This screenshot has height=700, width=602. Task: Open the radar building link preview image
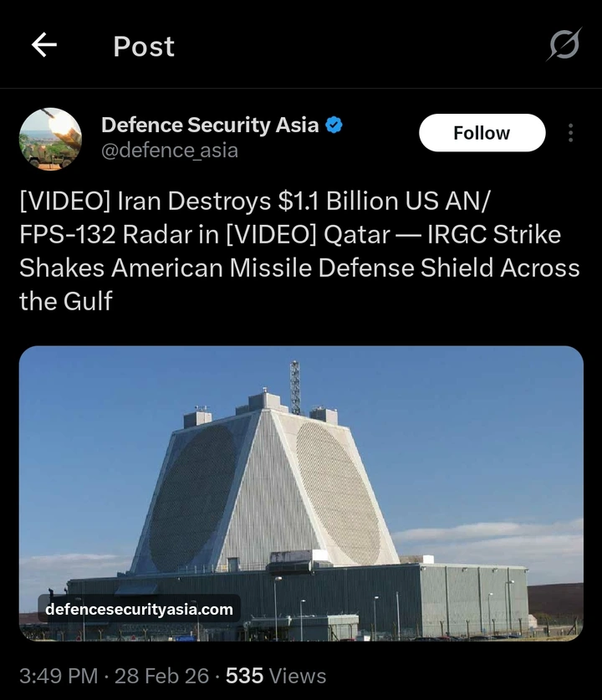[301, 493]
